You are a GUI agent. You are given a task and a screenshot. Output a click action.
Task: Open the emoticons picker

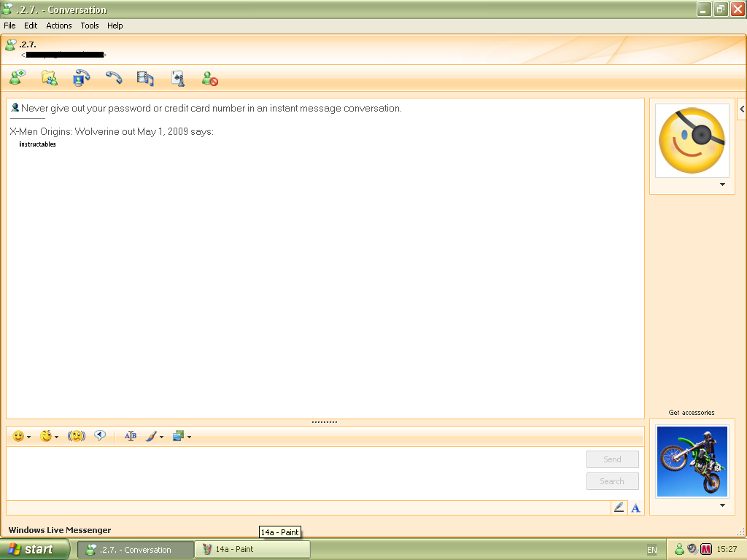click(x=18, y=436)
